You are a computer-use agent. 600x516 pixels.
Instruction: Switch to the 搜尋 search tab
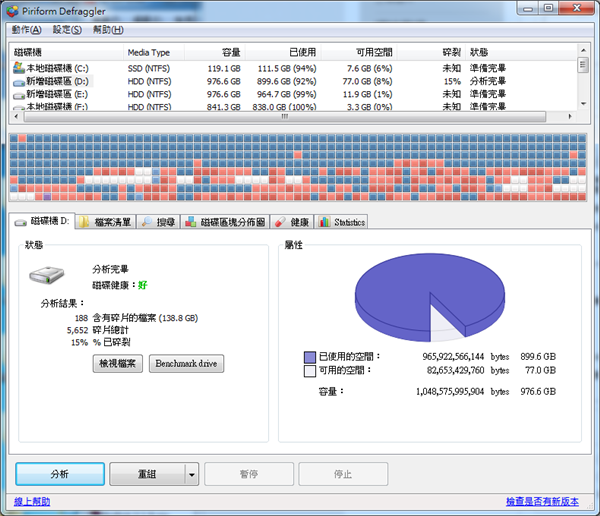pyautogui.click(x=159, y=222)
